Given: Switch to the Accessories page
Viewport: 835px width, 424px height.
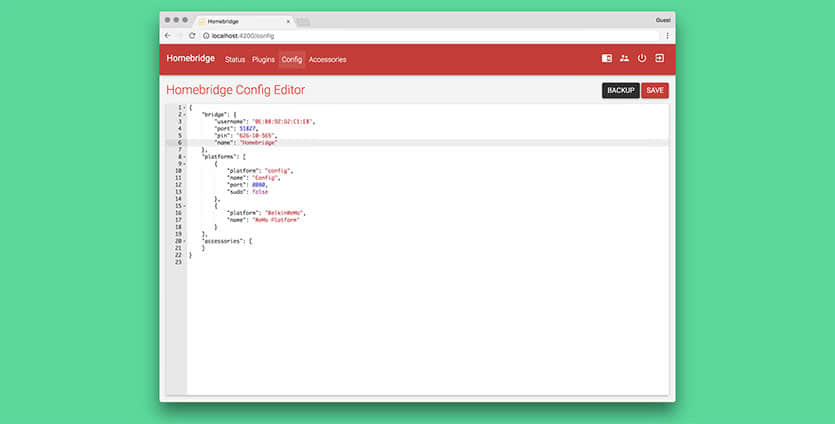Looking at the screenshot, I should 327,60.
